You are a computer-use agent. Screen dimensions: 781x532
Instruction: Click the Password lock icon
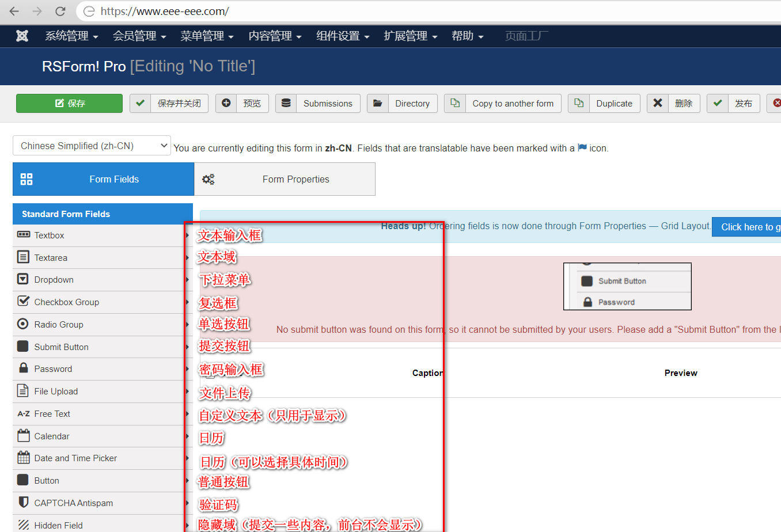click(x=24, y=368)
